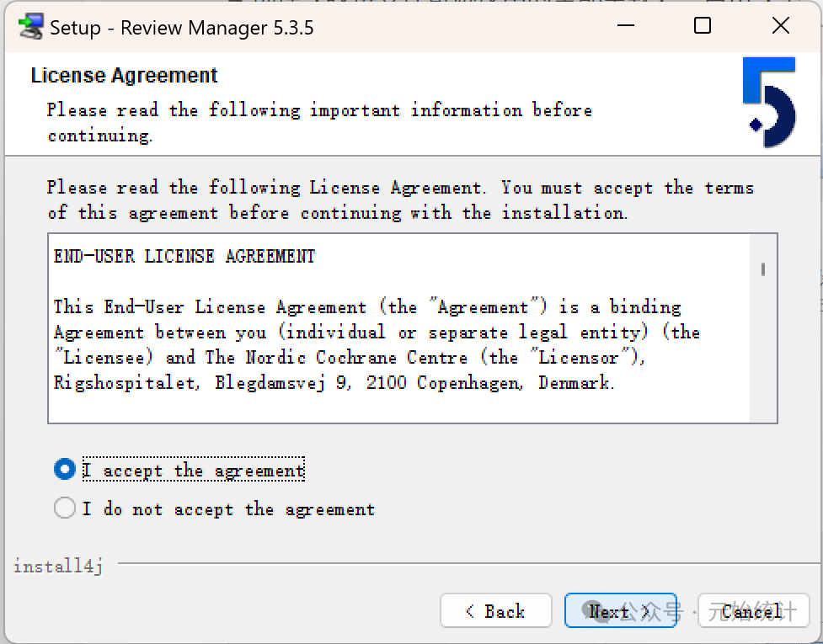
Task: Click the Setup installer icon in title bar
Action: pyautogui.click(x=30, y=27)
